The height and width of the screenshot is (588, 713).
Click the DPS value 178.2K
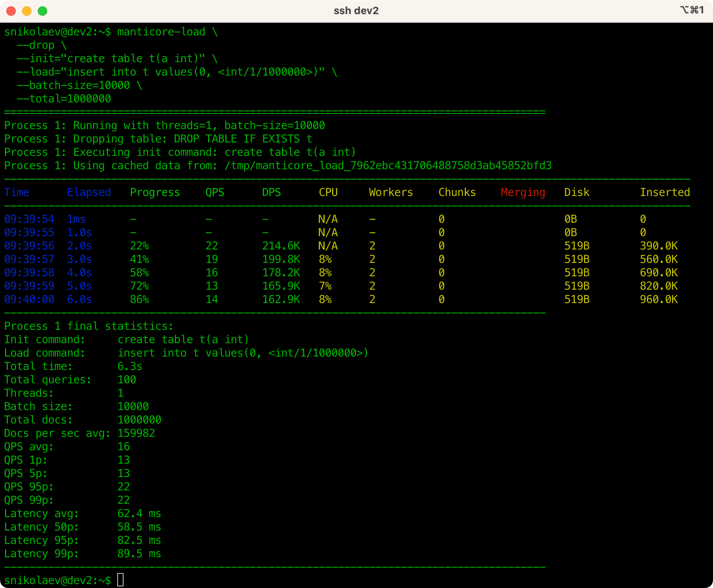[281, 273]
